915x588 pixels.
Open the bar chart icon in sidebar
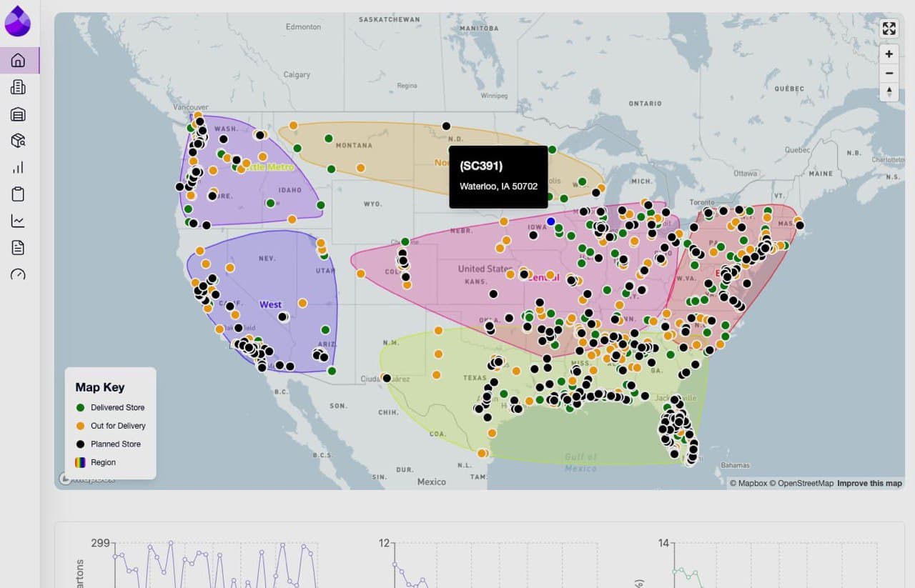(18, 167)
